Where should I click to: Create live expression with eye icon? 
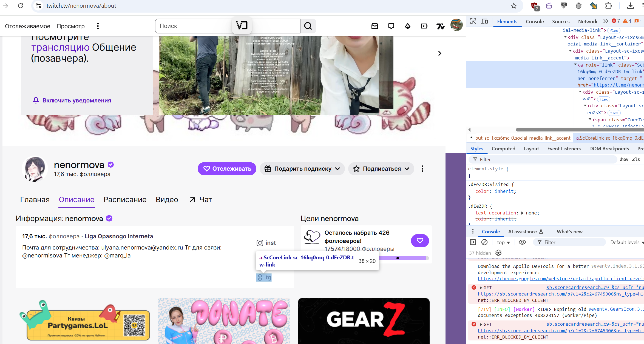[522, 242]
